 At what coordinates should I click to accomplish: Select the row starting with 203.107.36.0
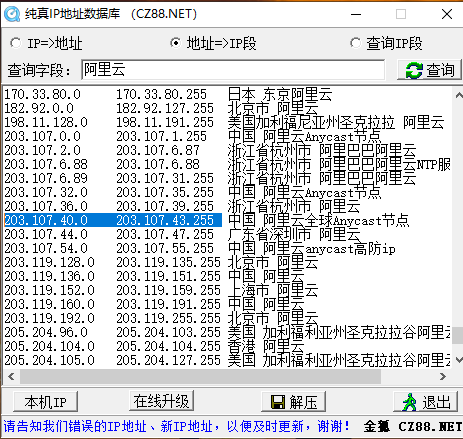(x=227, y=206)
